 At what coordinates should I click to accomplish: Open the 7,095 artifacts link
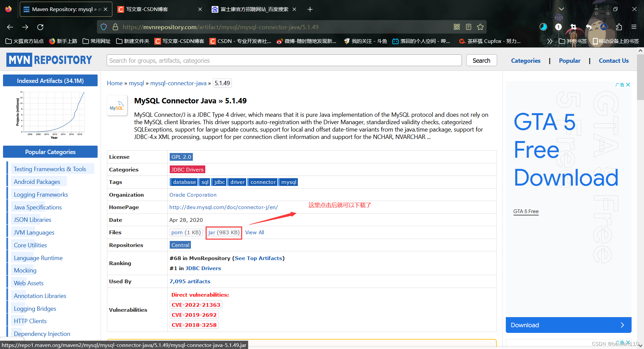coord(190,282)
